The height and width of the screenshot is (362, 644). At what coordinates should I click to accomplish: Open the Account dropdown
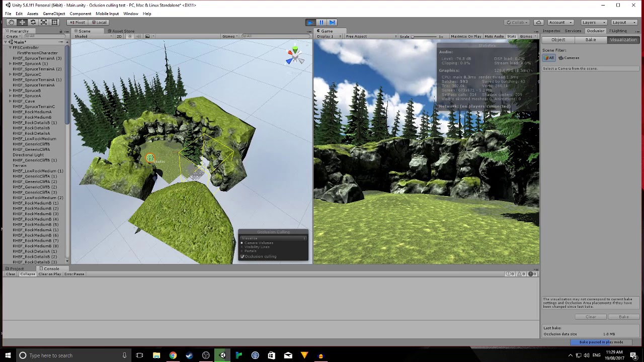(560, 22)
